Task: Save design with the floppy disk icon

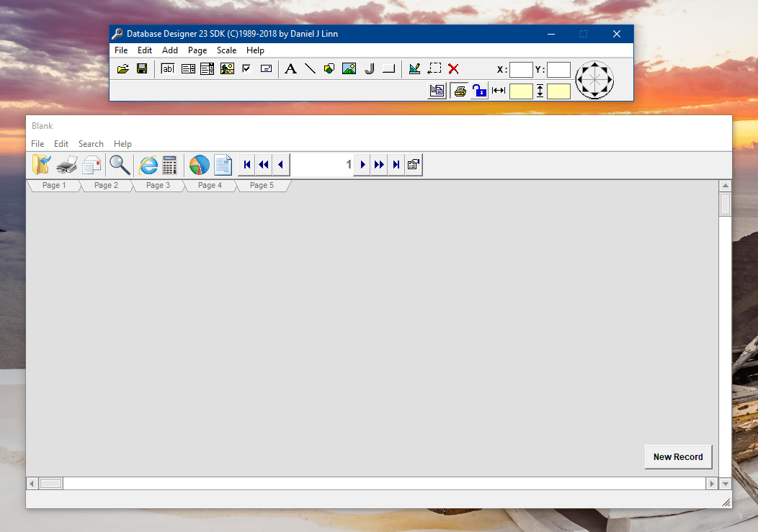Action: coord(142,69)
